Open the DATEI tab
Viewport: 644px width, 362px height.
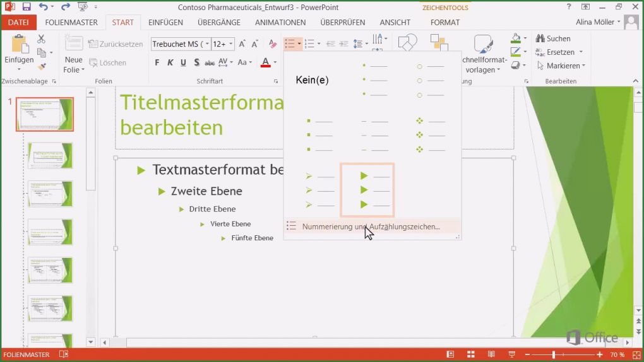18,22
